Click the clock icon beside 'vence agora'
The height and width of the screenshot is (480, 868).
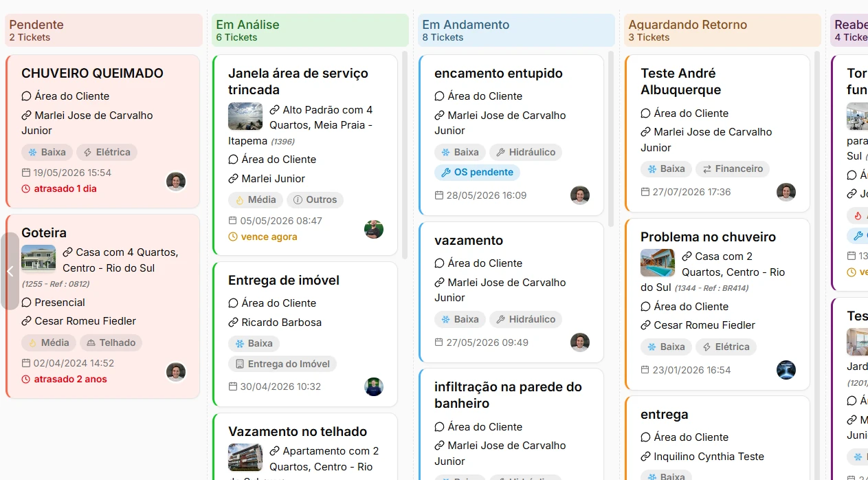click(x=233, y=237)
